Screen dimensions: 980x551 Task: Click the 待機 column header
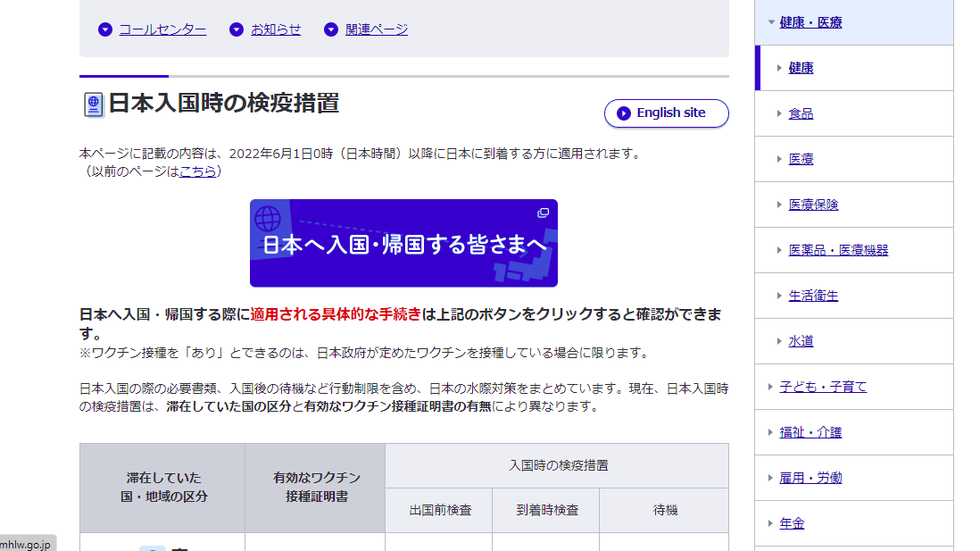(x=664, y=510)
